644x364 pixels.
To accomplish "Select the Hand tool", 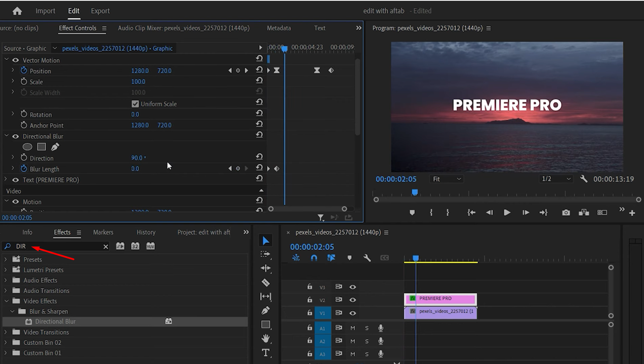I will pyautogui.click(x=266, y=338).
